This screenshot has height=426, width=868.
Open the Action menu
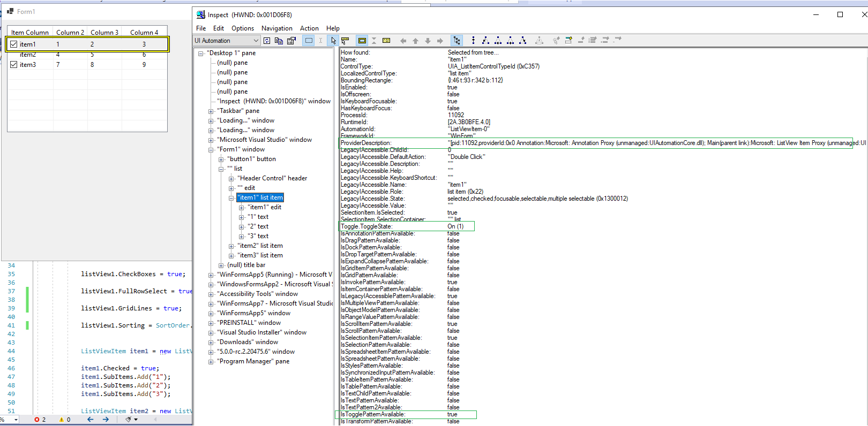(309, 28)
